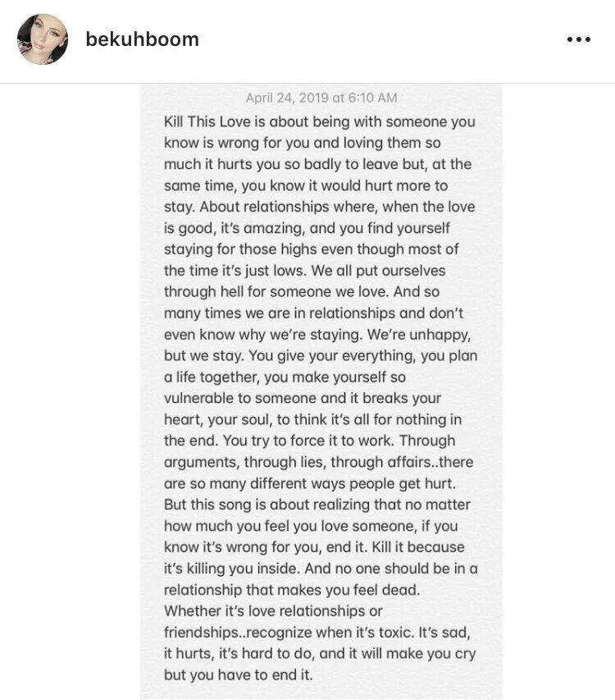Click the line beginning 'much it hurts you'

(317, 164)
